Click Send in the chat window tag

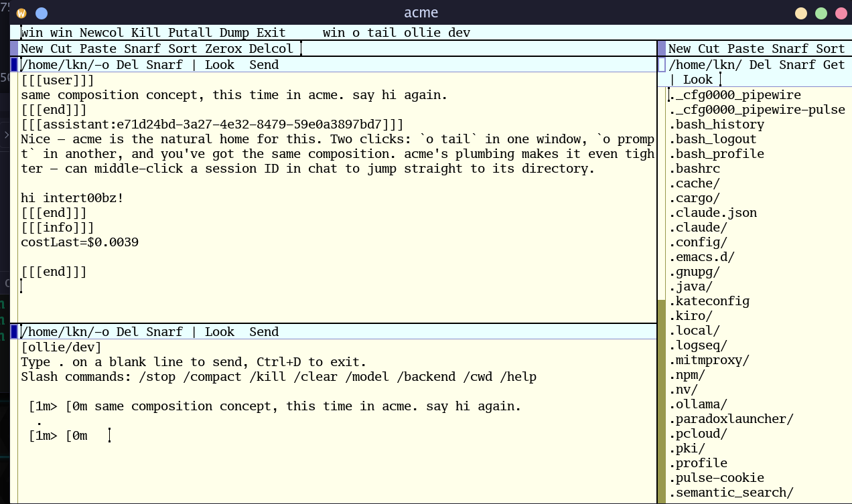264,65
